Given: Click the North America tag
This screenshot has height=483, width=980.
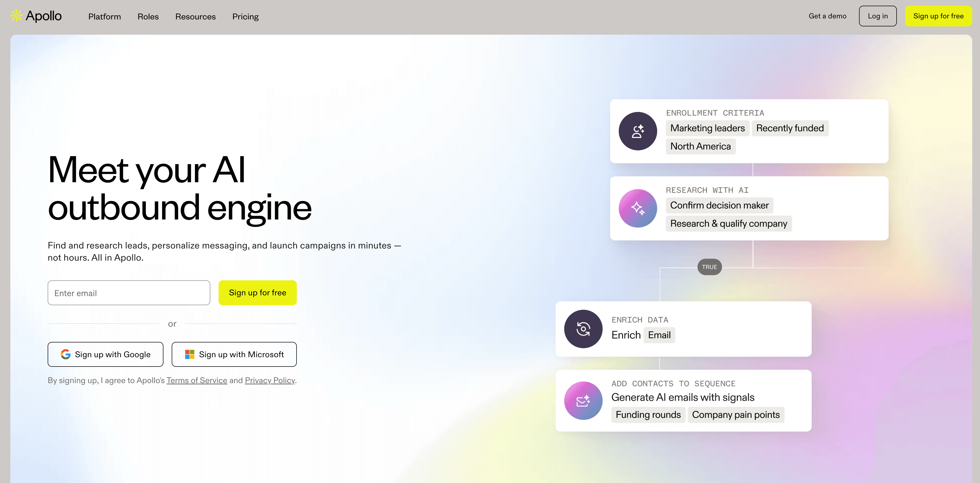Looking at the screenshot, I should 701,147.
